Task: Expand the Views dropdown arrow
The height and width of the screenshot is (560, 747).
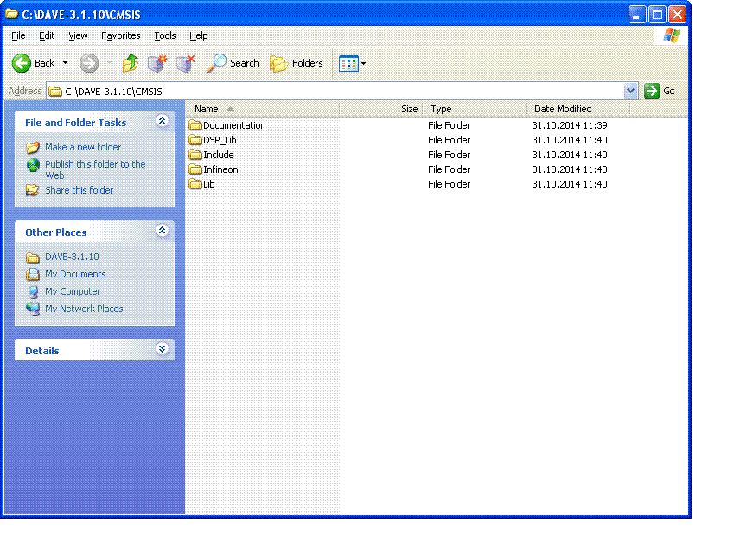Action: 363,63
